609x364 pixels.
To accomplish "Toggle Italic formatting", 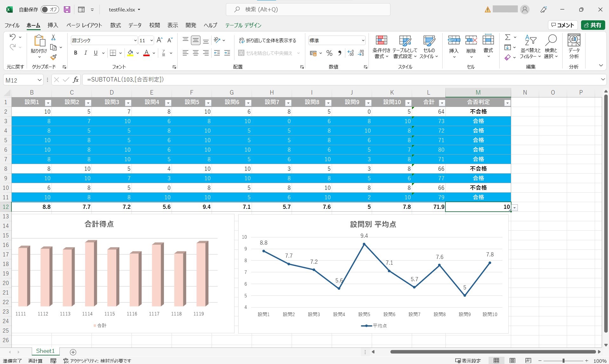I will pos(85,53).
